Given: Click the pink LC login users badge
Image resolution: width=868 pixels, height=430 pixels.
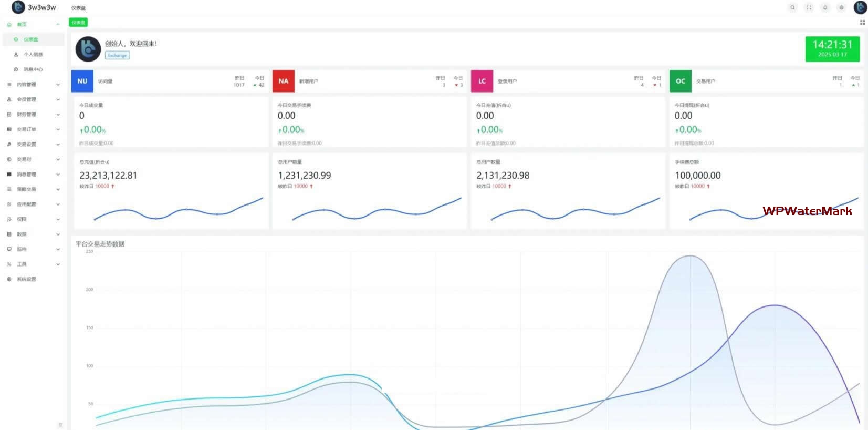Looking at the screenshot, I should [482, 81].
